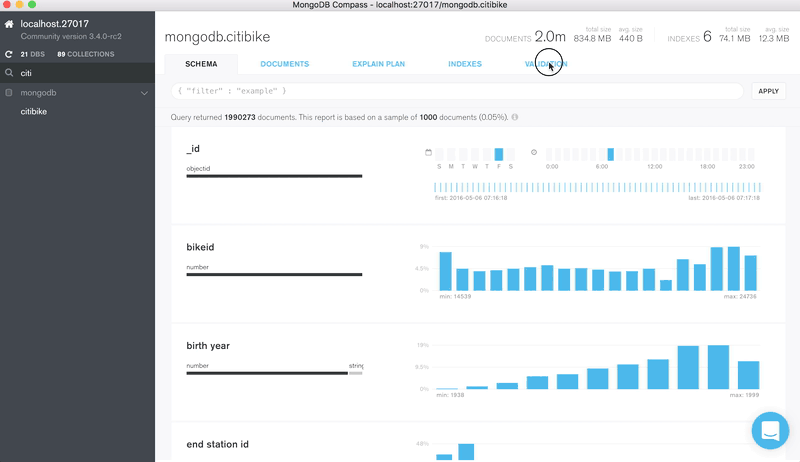The image size is (800, 462).
Task: Refresh databases with the reload icon
Action: (x=9, y=54)
